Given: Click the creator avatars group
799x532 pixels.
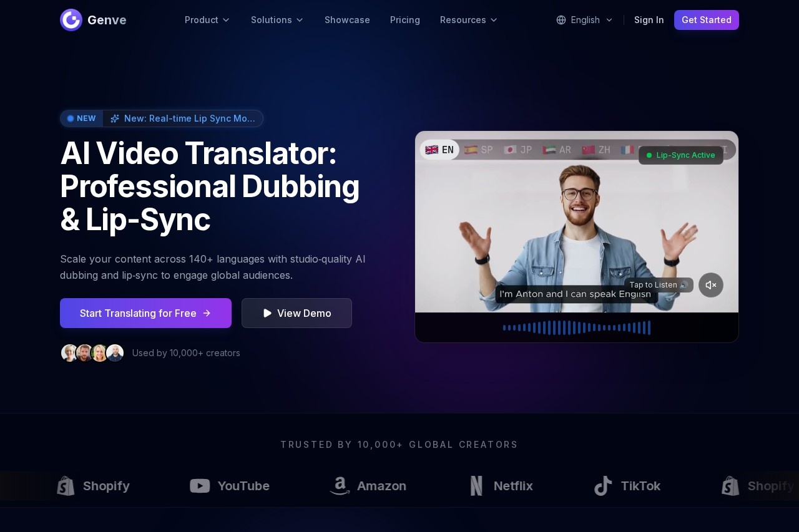Looking at the screenshot, I should pyautogui.click(x=92, y=353).
